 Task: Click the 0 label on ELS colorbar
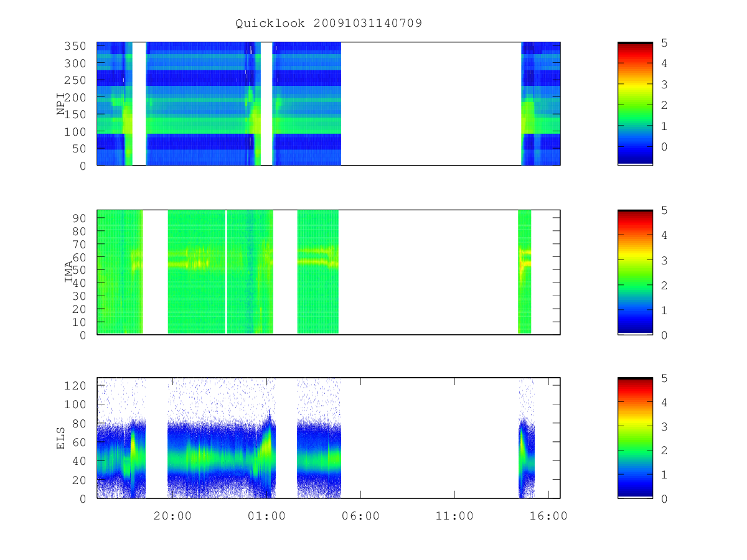[x=665, y=498]
